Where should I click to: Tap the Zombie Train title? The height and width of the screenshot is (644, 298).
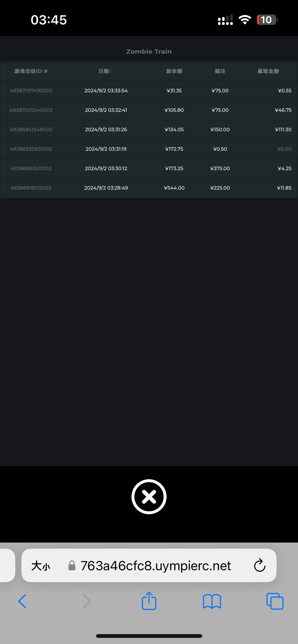click(149, 52)
